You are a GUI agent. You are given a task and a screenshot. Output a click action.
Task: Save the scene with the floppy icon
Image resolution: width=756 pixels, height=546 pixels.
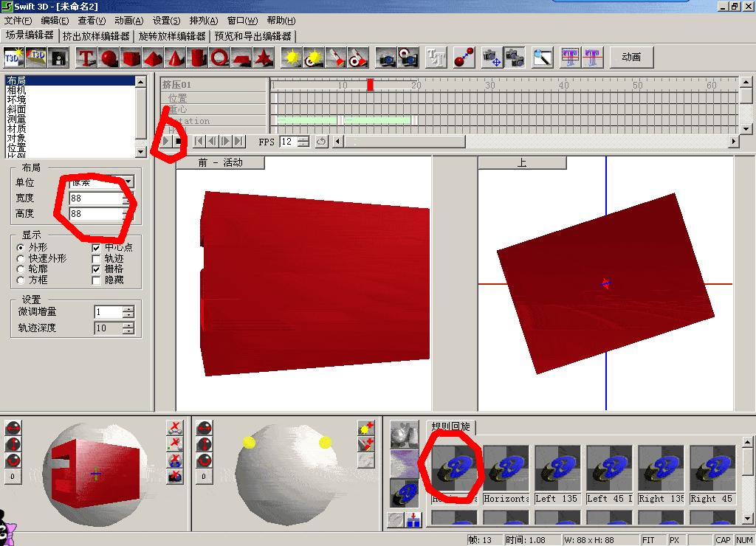click(59, 58)
